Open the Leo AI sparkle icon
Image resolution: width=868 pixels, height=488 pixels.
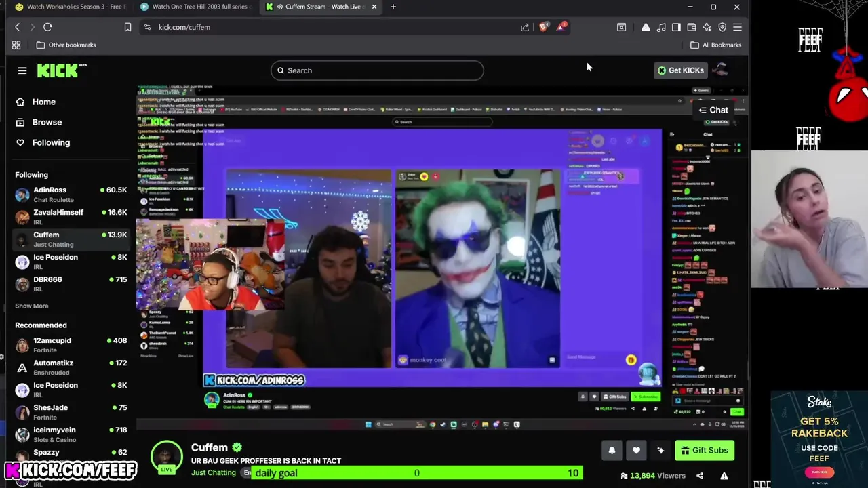(707, 27)
